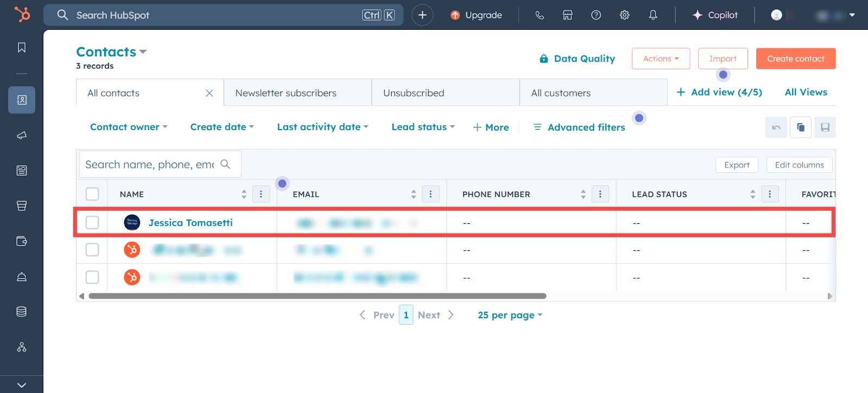Open Jessica Tomasetti contact record
Image resolution: width=868 pixels, height=393 pixels.
coord(190,223)
